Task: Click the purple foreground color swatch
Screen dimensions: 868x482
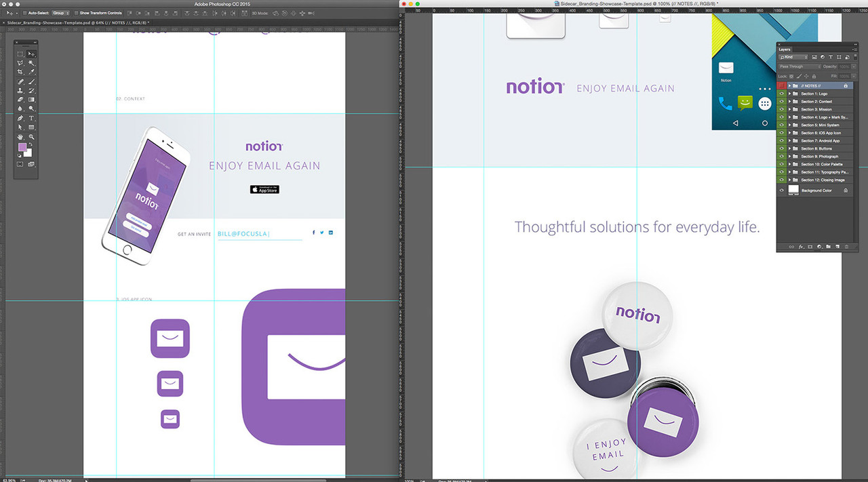Action: tap(22, 147)
